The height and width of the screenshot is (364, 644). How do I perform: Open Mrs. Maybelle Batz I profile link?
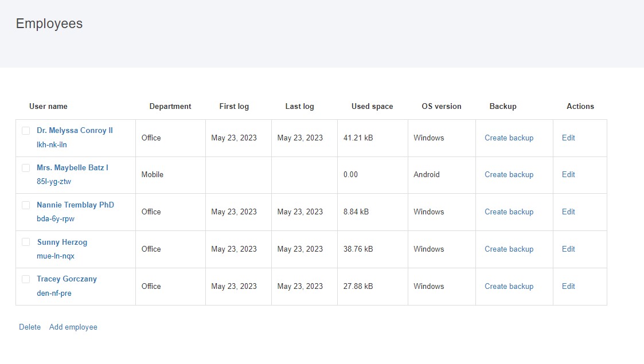point(72,168)
